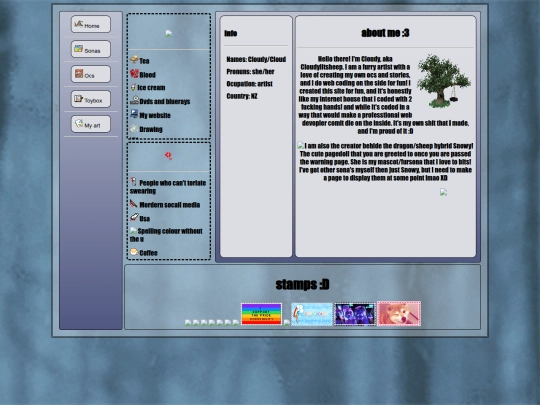Click the broken image atop the likes box
This screenshot has height=405, width=540.
click(169, 33)
